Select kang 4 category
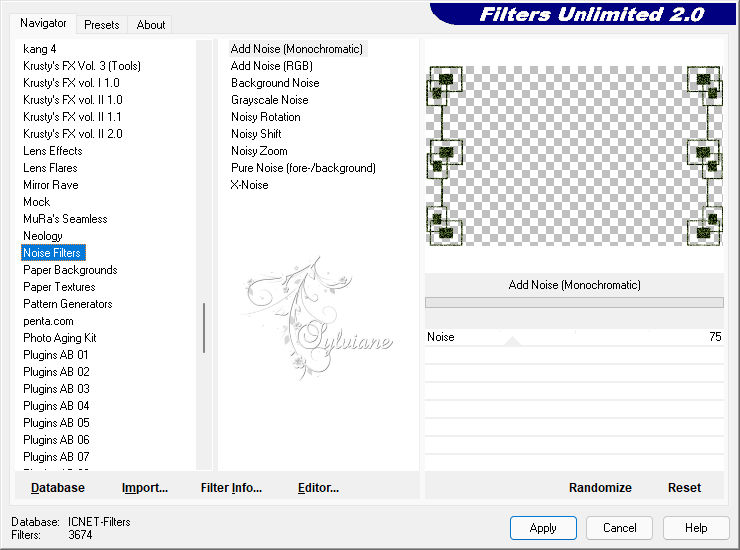The width and height of the screenshot is (740, 550). click(40, 49)
